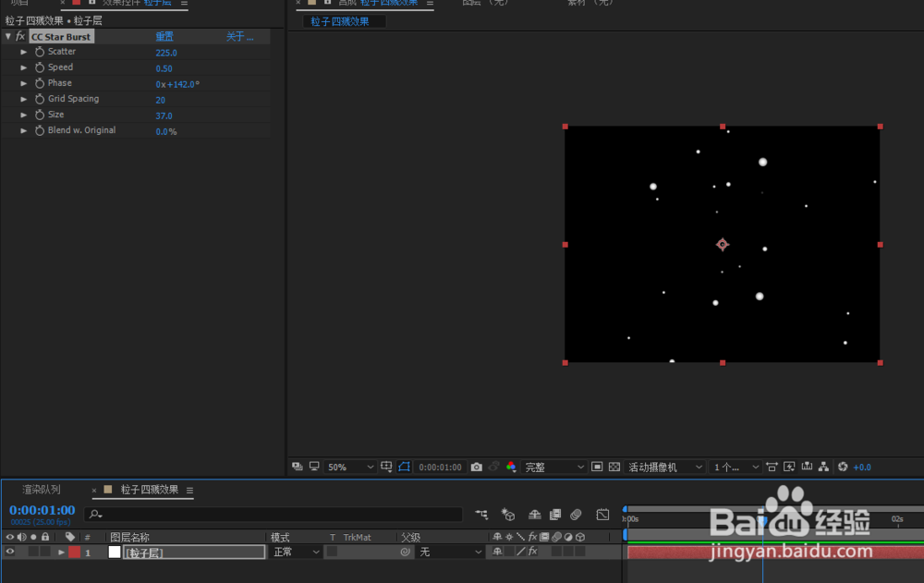
Task: Enable motion blur icon in timeline
Action: pos(576,514)
